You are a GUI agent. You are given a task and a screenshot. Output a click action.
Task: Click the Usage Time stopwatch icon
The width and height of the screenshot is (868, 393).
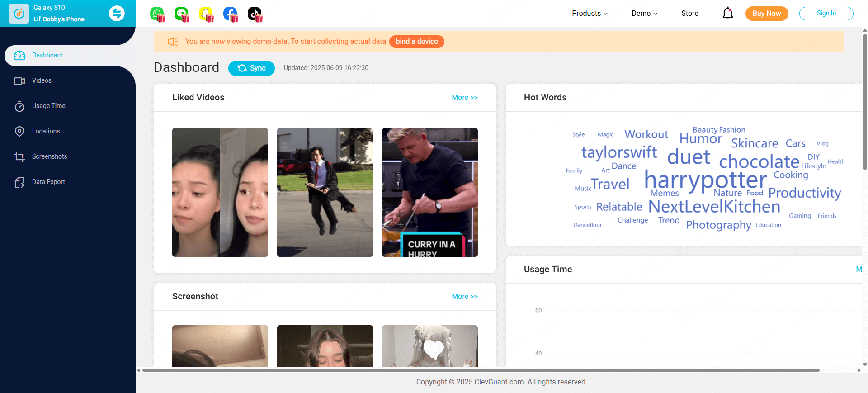[x=19, y=106]
